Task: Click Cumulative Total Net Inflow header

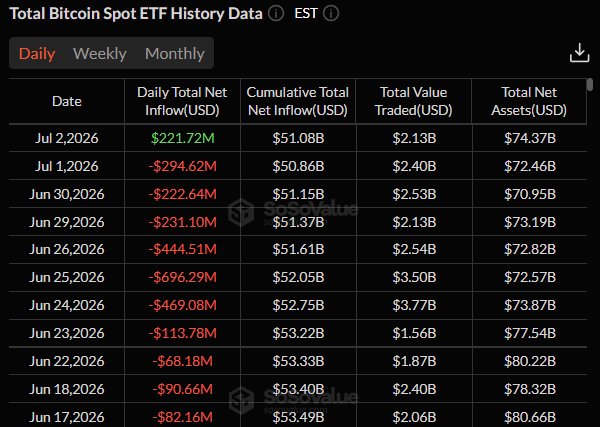Action: [298, 101]
